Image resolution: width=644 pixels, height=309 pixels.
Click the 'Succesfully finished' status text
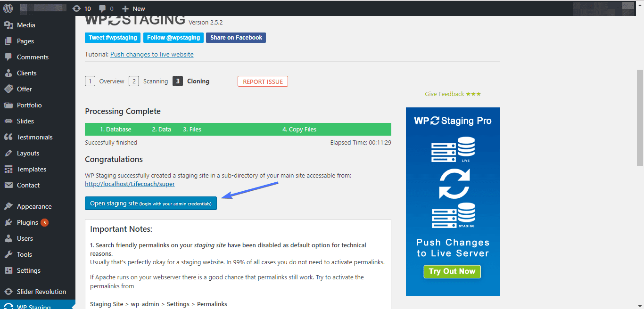click(x=111, y=142)
